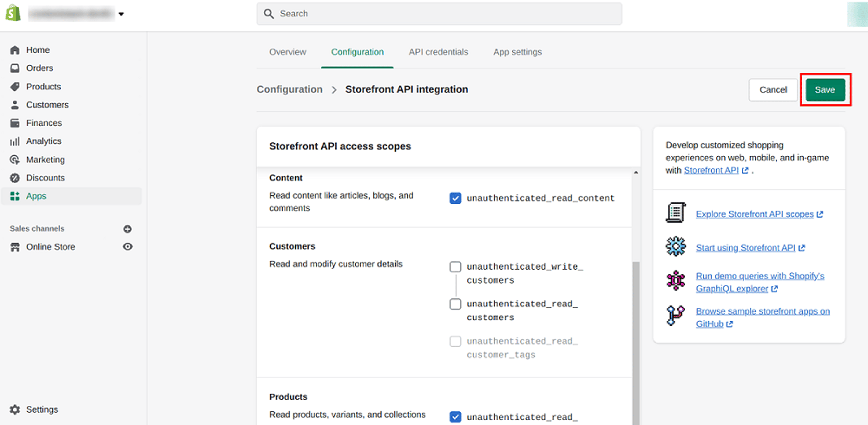This screenshot has height=425, width=868.
Task: Click the Marketing target icon
Action: point(15,160)
